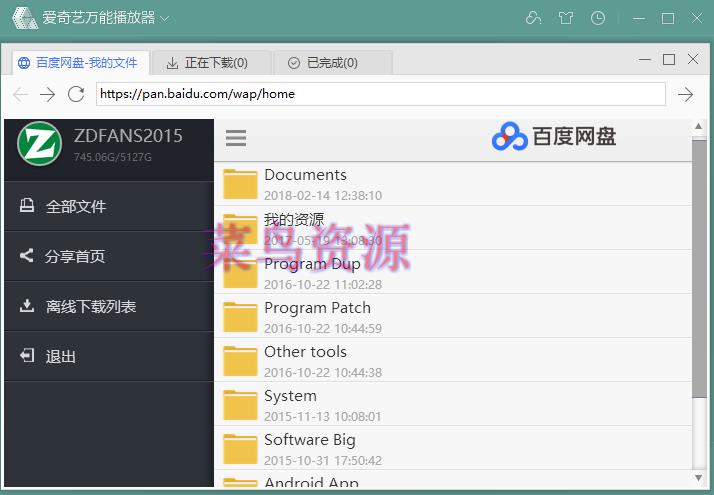714x495 pixels.
Task: Go back using the left arrow button
Action: pos(20,94)
